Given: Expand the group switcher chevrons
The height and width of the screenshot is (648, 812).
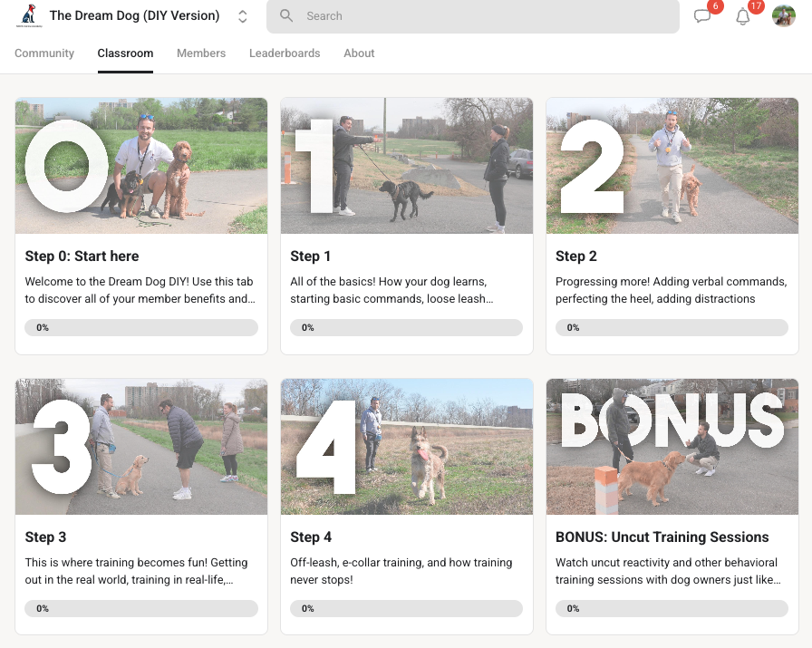Looking at the screenshot, I should pos(242,16).
